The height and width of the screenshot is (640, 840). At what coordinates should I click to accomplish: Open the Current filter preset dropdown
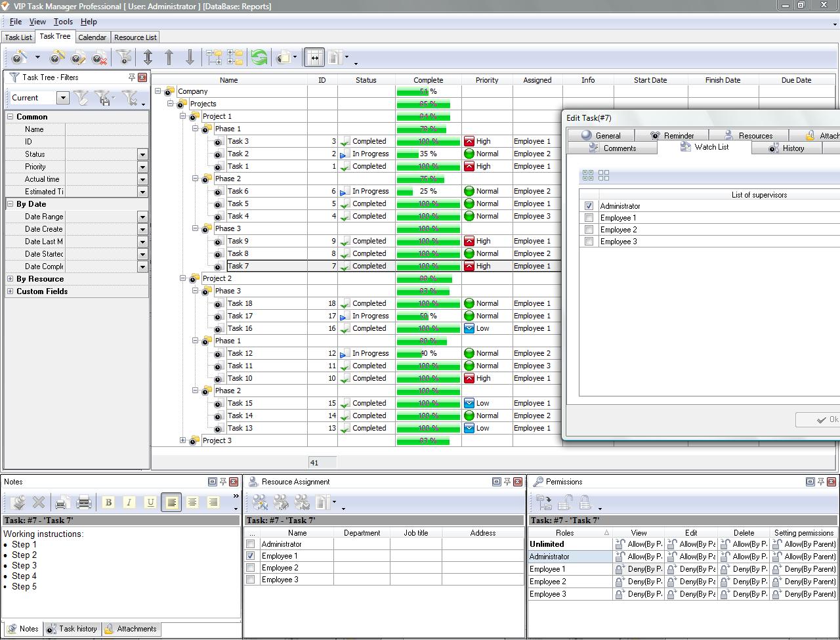click(63, 98)
